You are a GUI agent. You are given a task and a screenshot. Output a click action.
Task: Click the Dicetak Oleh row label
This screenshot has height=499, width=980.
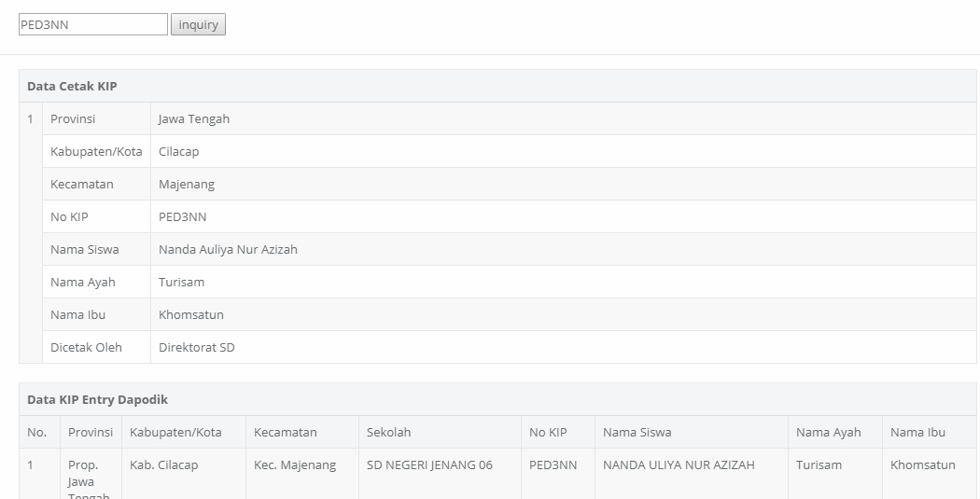point(86,347)
